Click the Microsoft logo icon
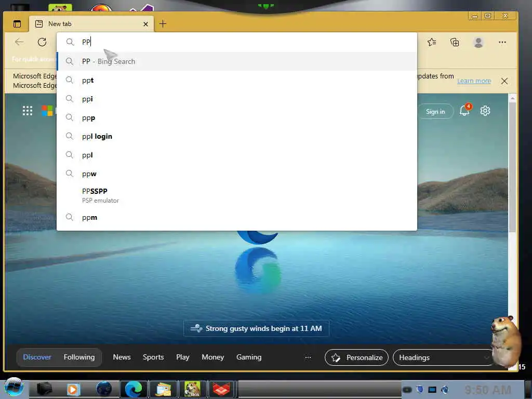 pyautogui.click(x=47, y=111)
